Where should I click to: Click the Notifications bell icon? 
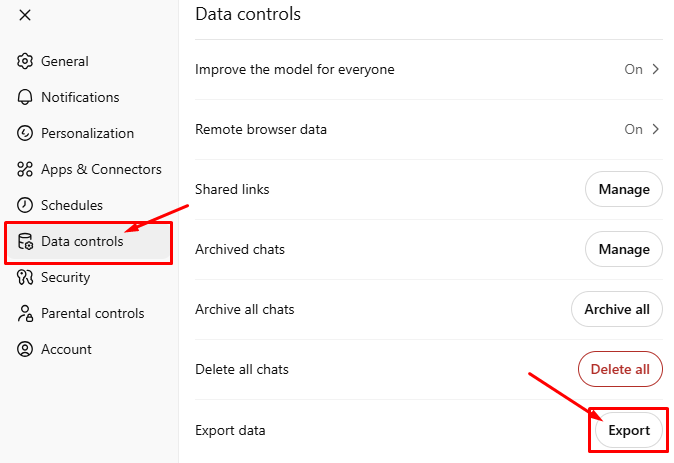[x=26, y=97]
